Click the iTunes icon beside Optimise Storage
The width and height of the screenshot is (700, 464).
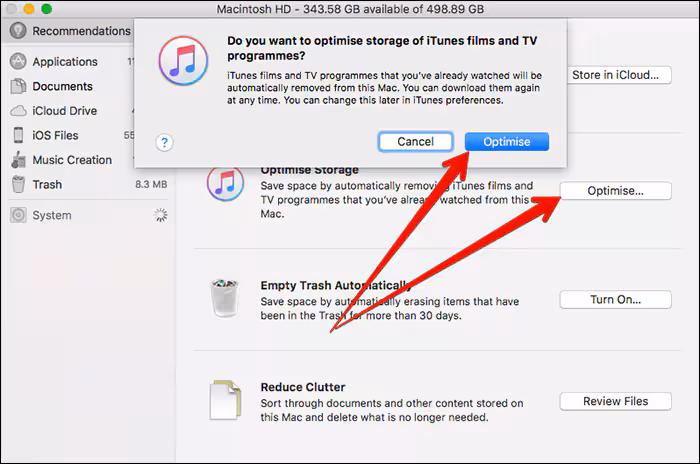pyautogui.click(x=225, y=183)
